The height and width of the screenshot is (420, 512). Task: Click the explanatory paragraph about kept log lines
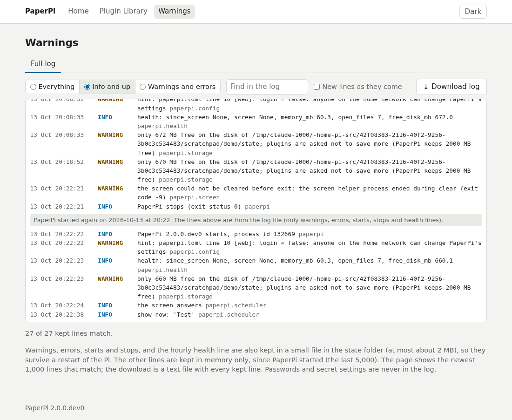[256, 360]
